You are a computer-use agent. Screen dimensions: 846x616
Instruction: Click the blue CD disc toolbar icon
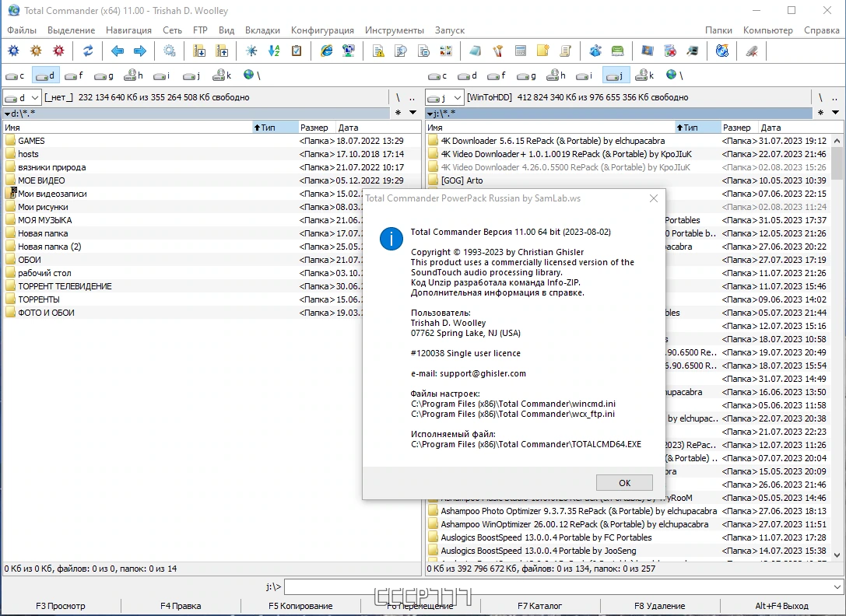pos(722,51)
